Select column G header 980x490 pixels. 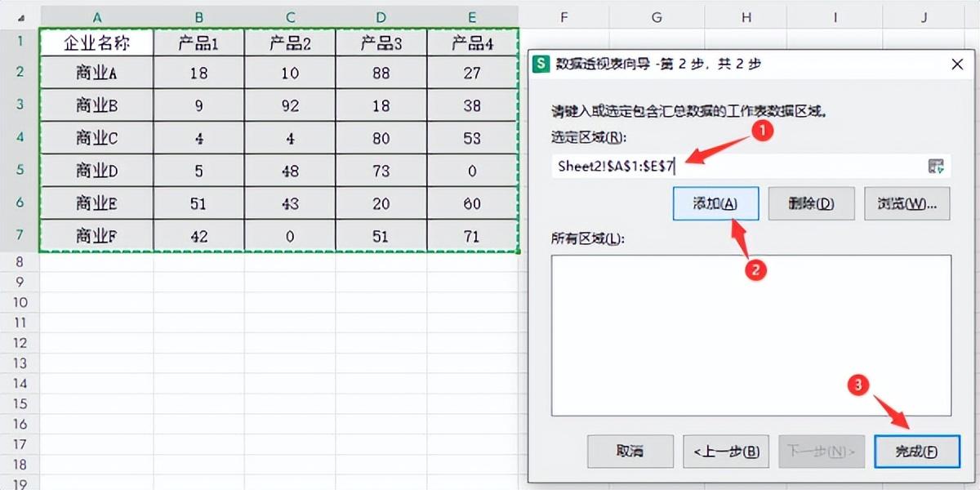(657, 17)
